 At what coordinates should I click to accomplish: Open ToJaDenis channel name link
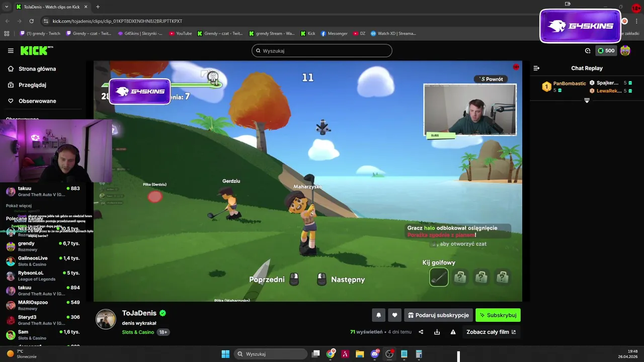[139, 313]
